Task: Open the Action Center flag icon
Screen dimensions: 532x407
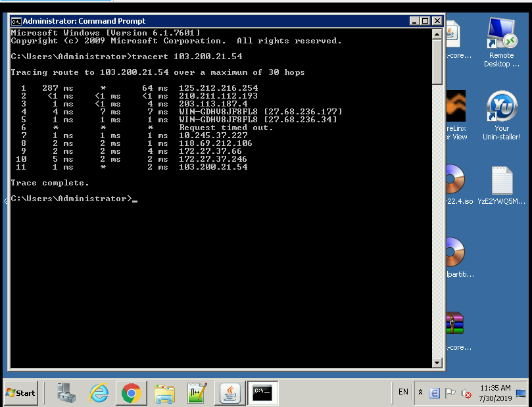Action: point(450,393)
